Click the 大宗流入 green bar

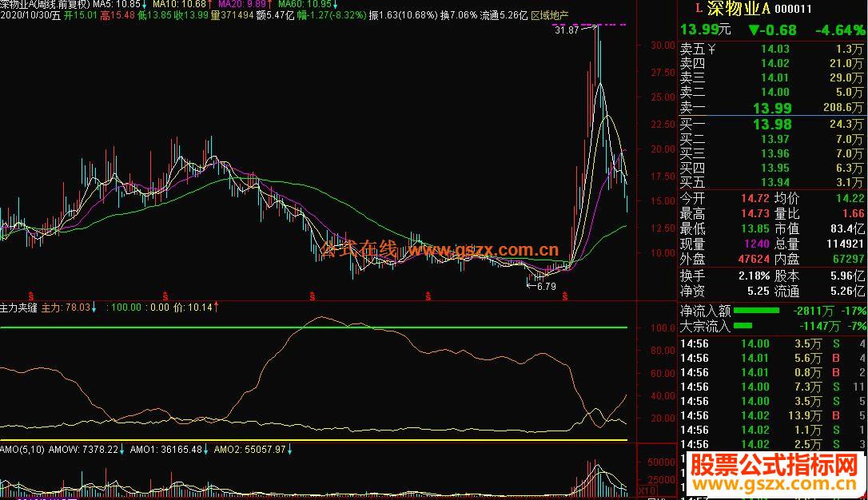point(743,326)
